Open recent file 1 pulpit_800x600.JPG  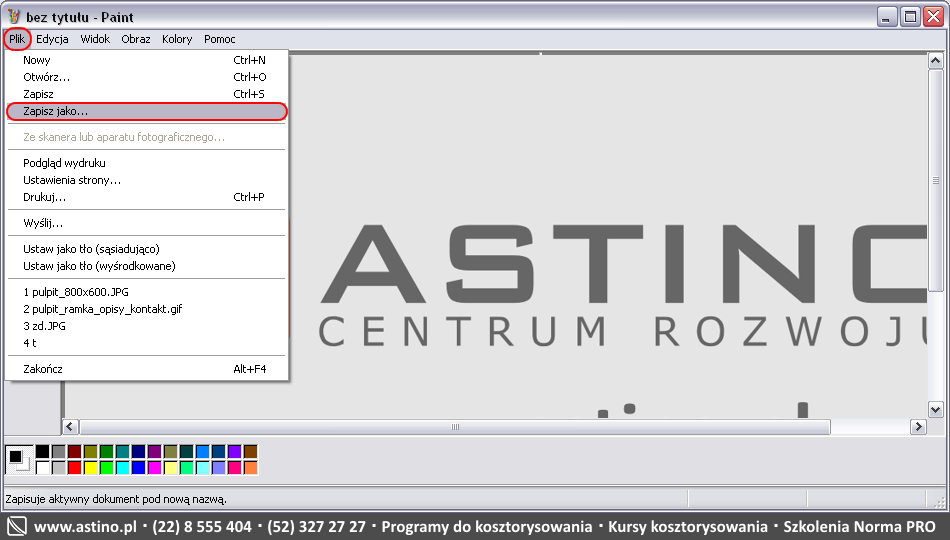(x=146, y=292)
